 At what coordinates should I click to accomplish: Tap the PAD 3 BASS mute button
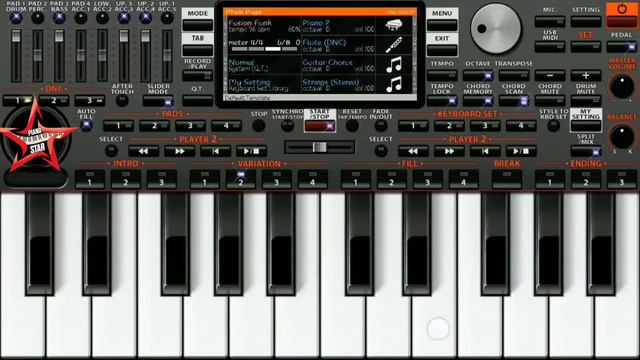(59, 18)
